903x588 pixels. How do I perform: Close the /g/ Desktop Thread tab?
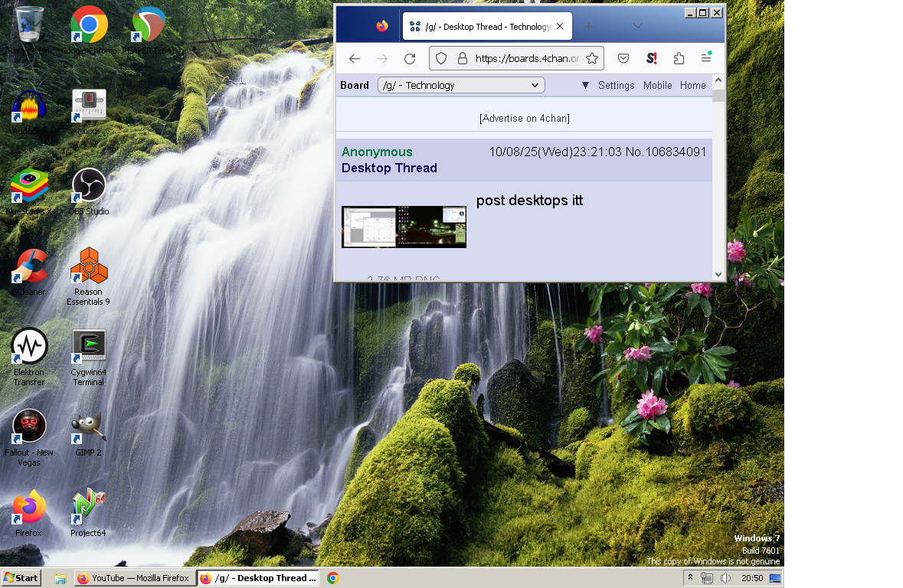[x=560, y=27]
